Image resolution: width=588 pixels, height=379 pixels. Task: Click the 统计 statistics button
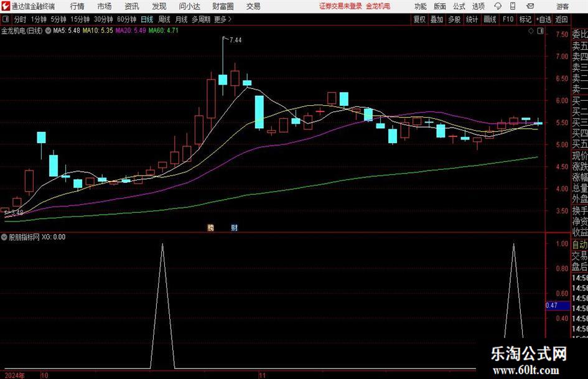pyautogui.click(x=472, y=19)
